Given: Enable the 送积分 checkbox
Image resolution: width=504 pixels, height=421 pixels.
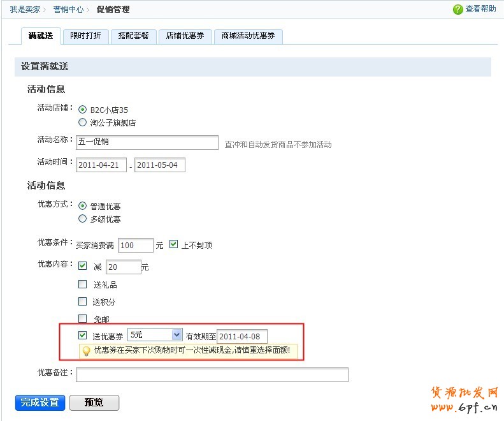Looking at the screenshot, I should [x=82, y=302].
